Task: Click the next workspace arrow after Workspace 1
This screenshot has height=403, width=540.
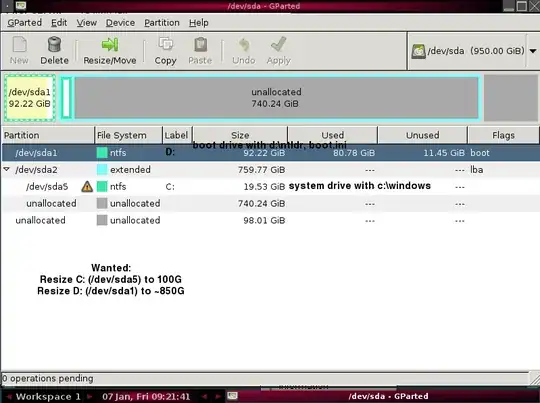Action: click(x=90, y=396)
